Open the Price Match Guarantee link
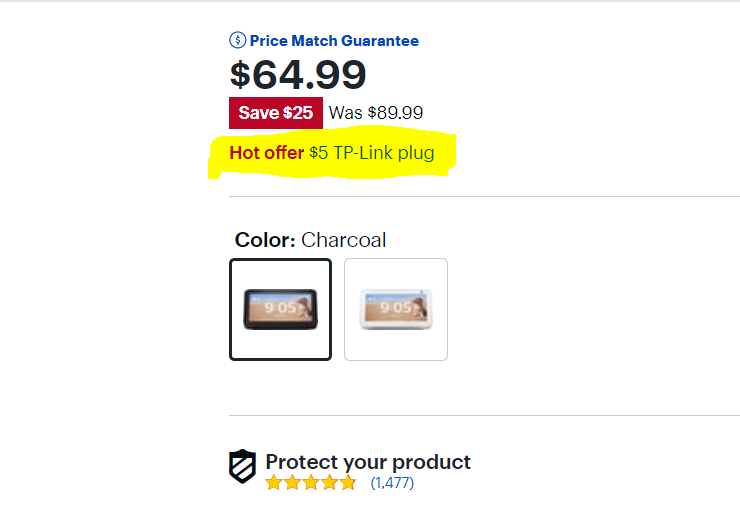The width and height of the screenshot is (740, 506). [x=334, y=41]
